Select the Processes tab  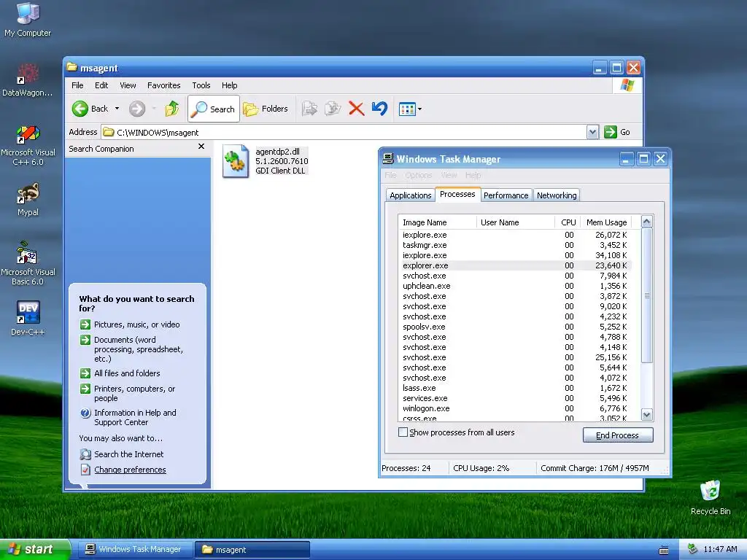click(457, 194)
